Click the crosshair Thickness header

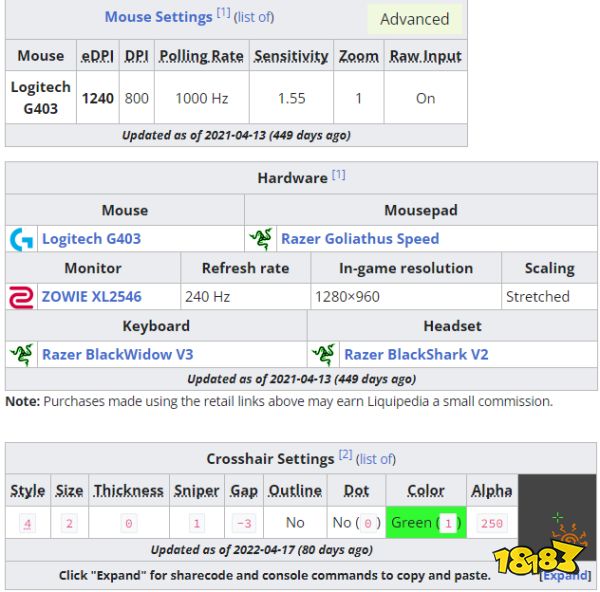129,491
